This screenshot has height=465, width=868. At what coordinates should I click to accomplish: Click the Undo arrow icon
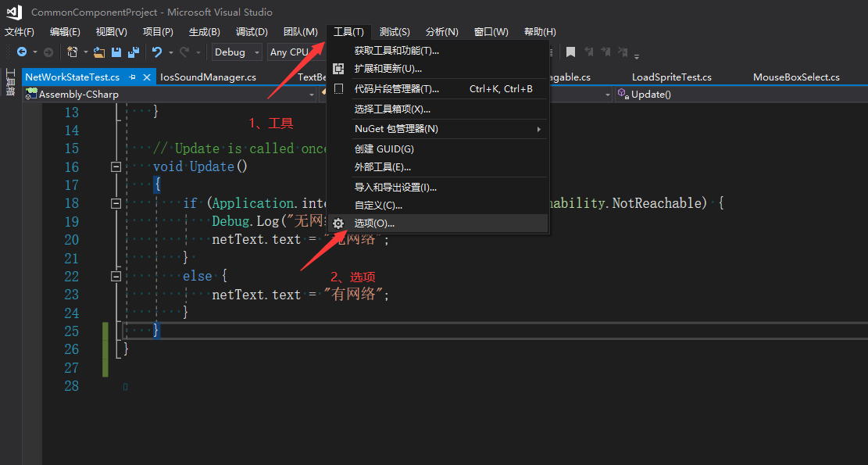[157, 52]
